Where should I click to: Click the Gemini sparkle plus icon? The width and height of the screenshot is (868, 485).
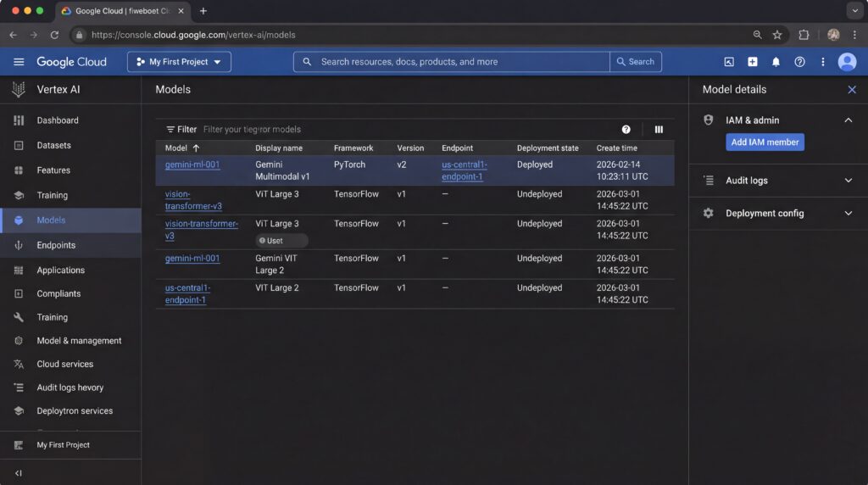(x=753, y=62)
